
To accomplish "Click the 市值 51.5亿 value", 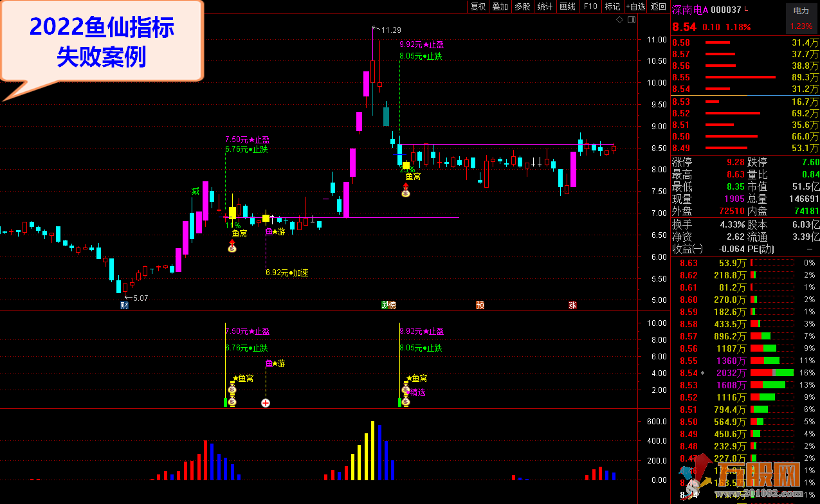I will (x=806, y=187).
